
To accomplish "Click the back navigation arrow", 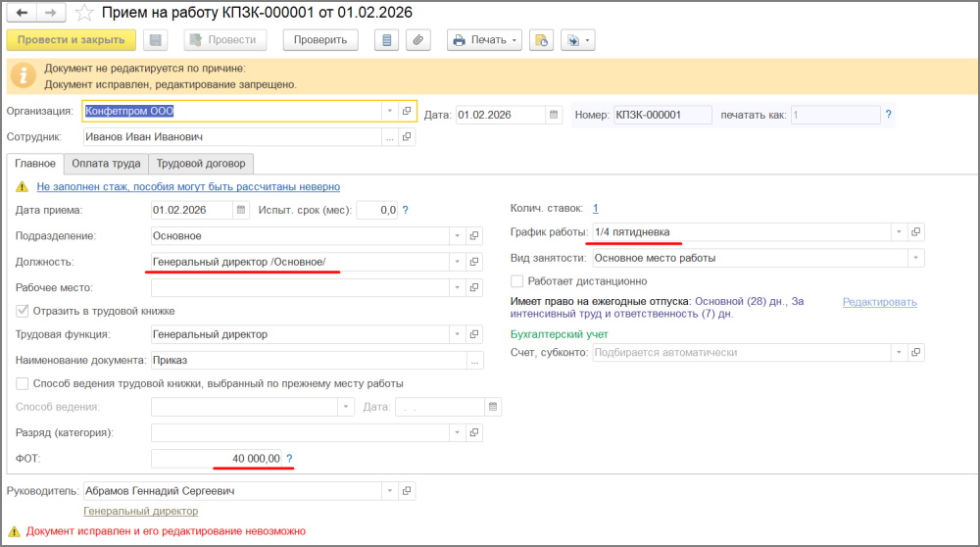I will (21, 13).
